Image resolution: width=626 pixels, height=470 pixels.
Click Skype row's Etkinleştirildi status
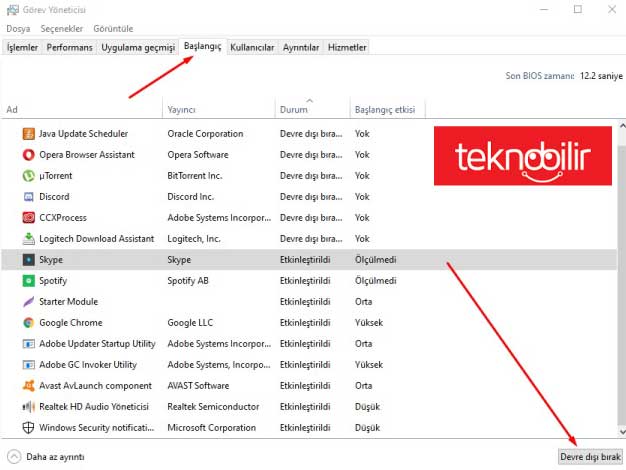[305, 260]
